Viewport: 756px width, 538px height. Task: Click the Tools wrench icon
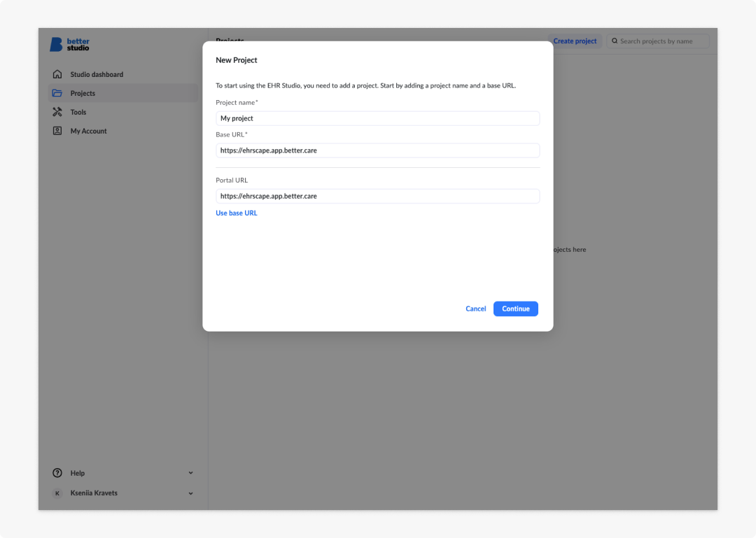tap(57, 112)
